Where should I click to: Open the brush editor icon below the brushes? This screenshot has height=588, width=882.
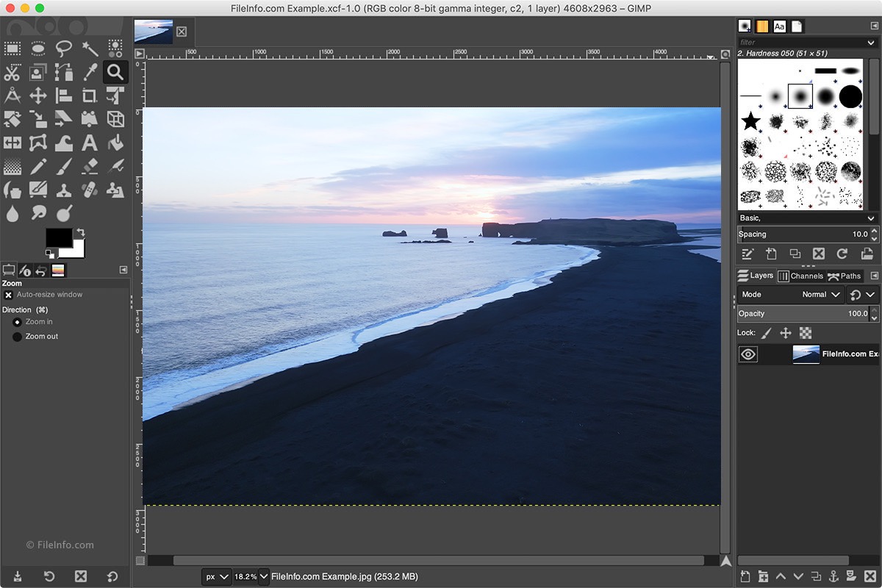click(x=747, y=254)
